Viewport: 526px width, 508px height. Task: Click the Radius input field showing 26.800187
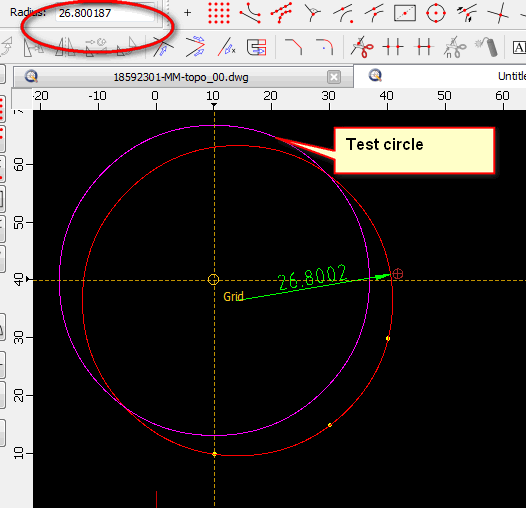(x=105, y=13)
